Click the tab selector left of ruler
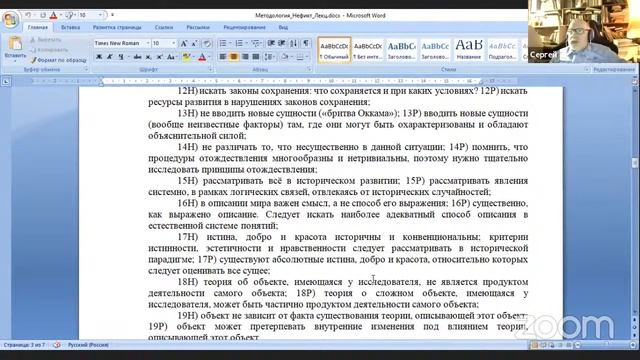 click(6, 82)
